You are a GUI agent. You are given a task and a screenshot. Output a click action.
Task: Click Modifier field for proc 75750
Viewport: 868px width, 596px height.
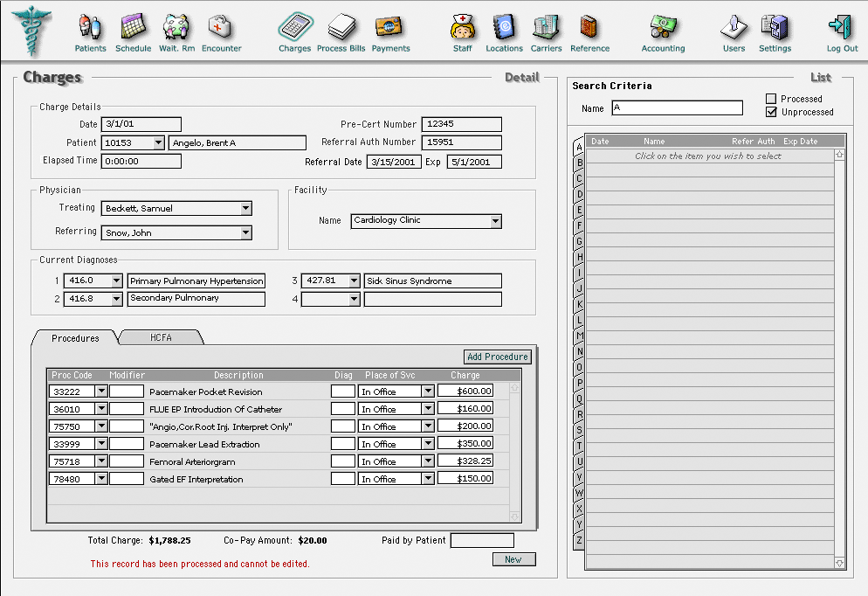pos(127,426)
